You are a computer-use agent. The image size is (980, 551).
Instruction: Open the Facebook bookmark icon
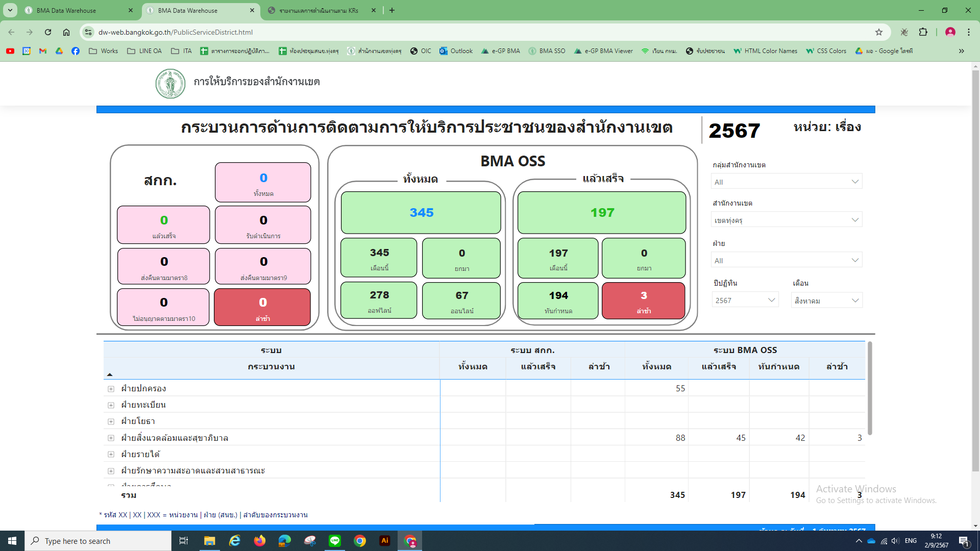coord(76,51)
